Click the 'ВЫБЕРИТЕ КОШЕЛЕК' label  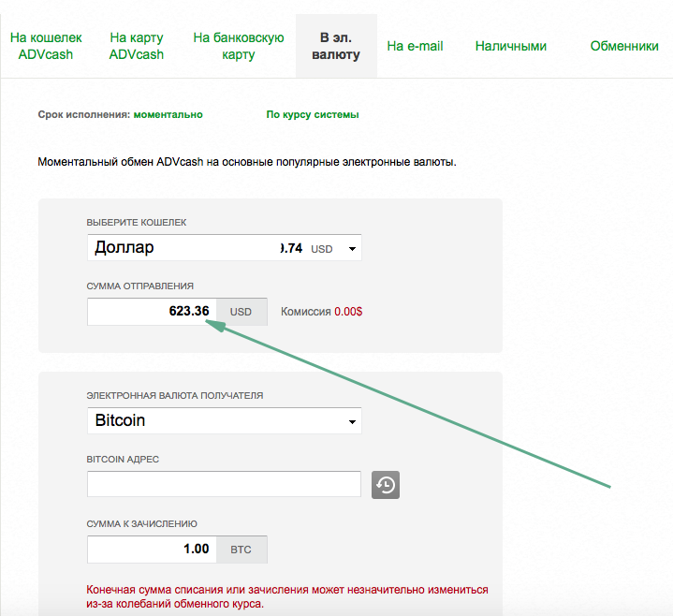(137, 223)
